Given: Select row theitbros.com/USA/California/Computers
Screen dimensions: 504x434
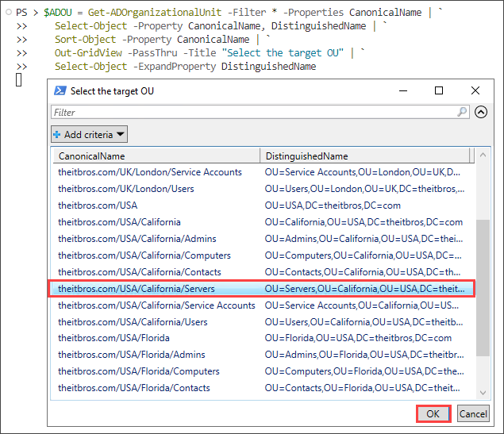Looking at the screenshot, I should (264, 255).
